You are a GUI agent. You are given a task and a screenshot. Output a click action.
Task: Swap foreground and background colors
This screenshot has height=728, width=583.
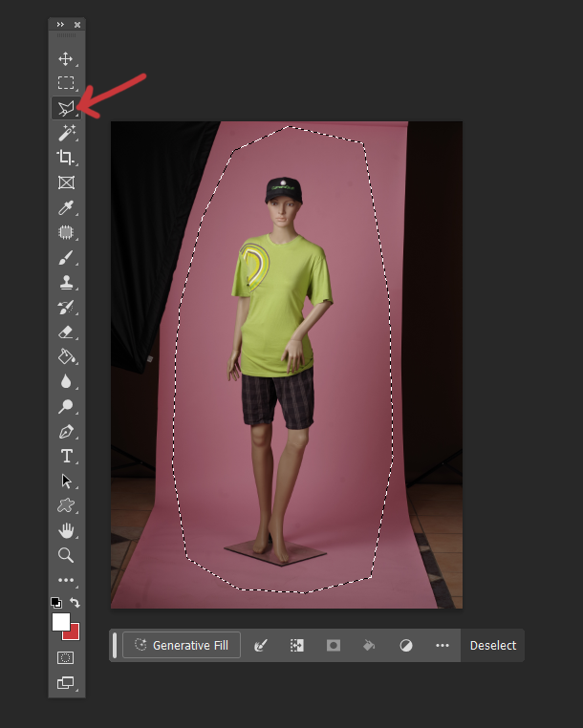click(x=76, y=603)
